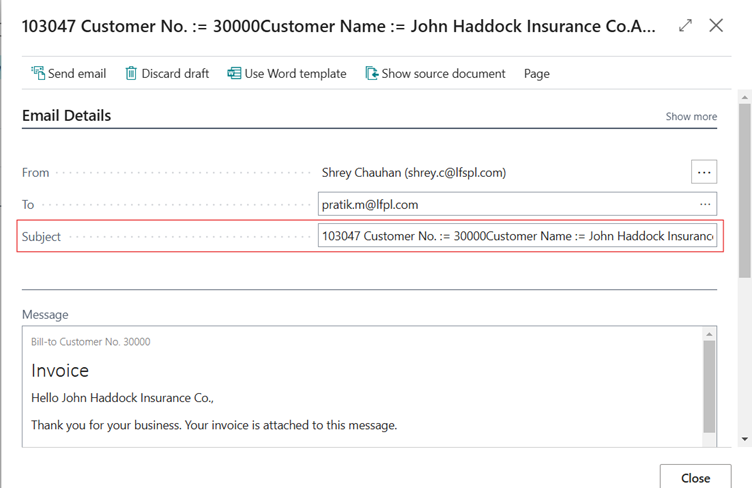Click the Discard draft label
The height and width of the screenshot is (488, 752).
pyautogui.click(x=175, y=74)
